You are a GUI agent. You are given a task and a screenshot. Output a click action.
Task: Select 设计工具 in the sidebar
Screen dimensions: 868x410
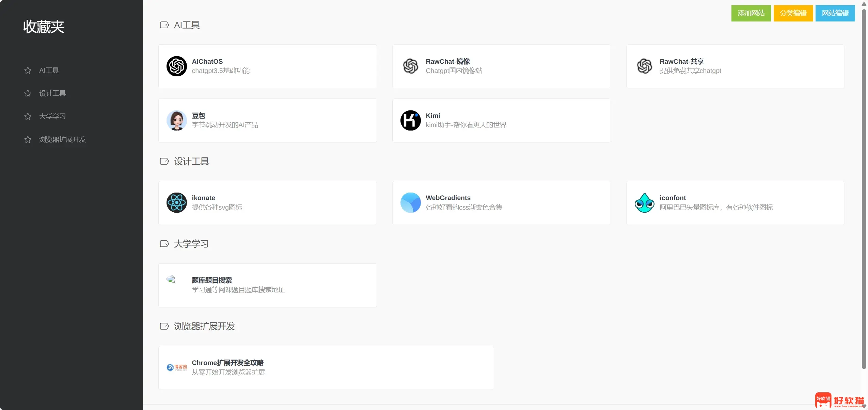coord(52,93)
